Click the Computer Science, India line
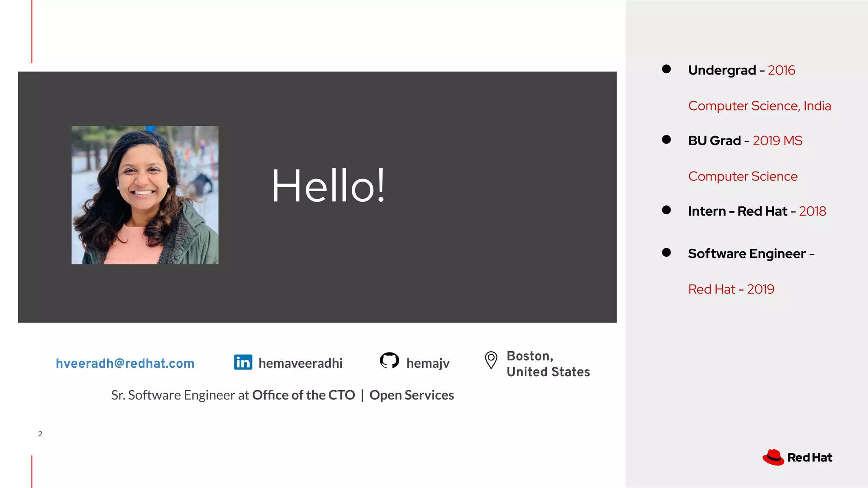 (x=759, y=106)
